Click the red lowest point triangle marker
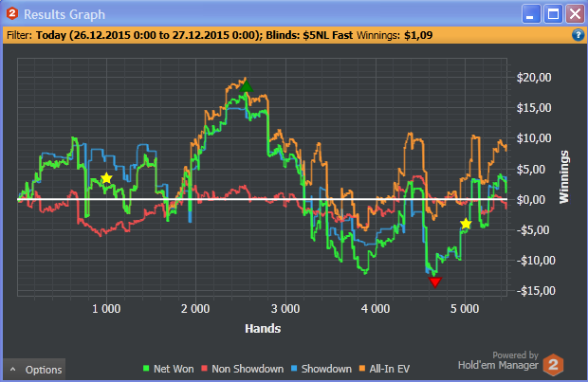The image size is (588, 382). [435, 282]
